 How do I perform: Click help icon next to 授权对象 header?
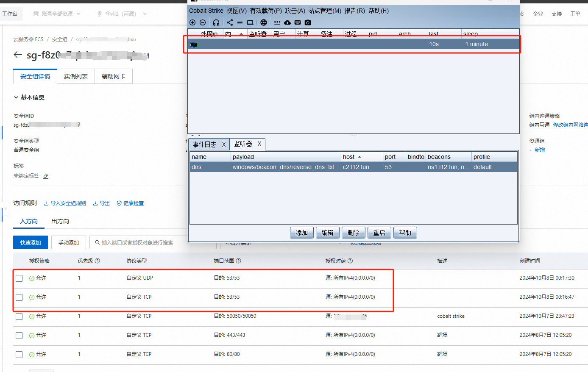tap(350, 261)
